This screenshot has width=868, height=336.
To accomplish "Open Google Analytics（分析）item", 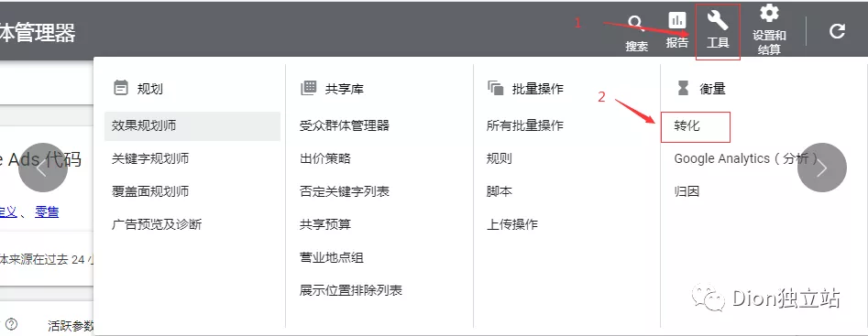I will tap(746, 158).
